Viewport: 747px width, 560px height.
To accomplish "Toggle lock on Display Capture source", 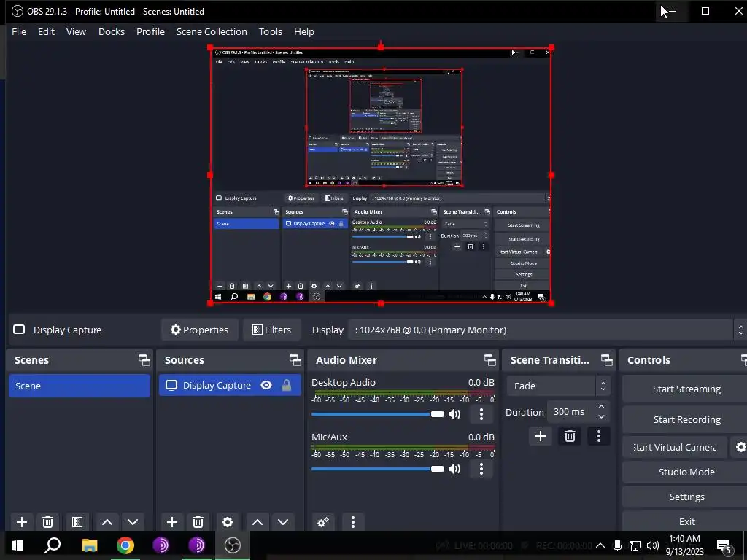I will point(286,385).
